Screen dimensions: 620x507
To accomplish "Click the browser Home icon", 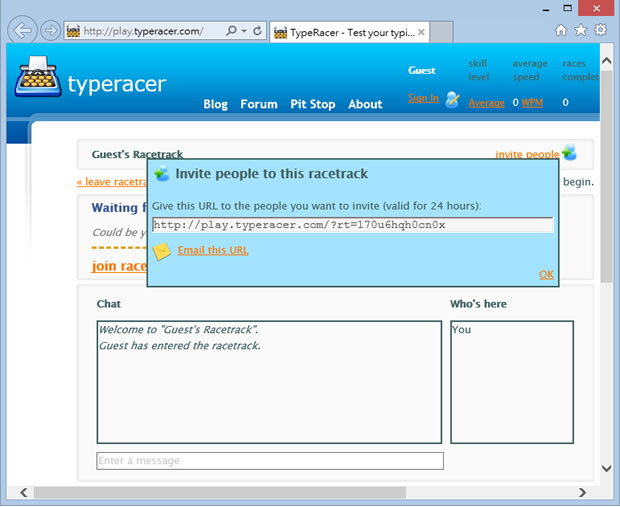I will pos(561,30).
